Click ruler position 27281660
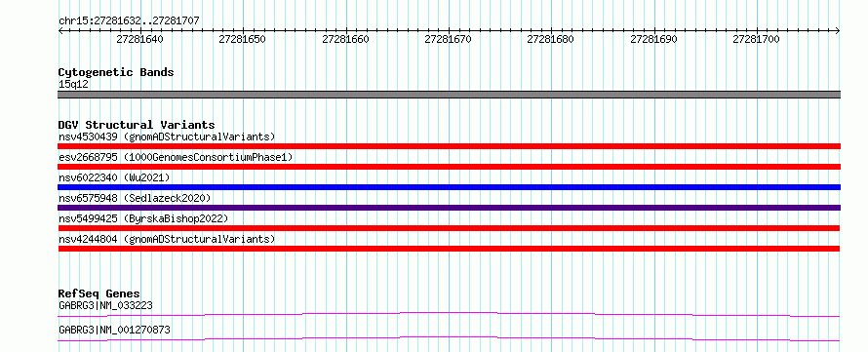The width and height of the screenshot is (868, 352). pyautogui.click(x=345, y=39)
